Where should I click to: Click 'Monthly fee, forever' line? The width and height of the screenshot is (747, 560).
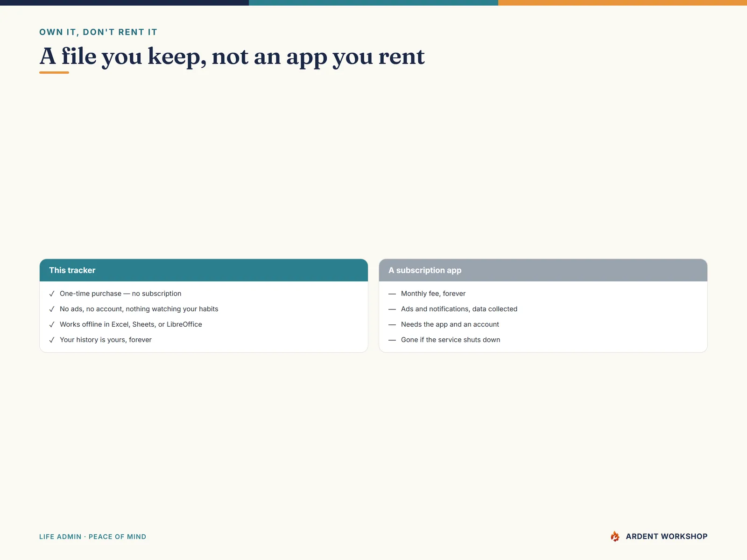433,294
